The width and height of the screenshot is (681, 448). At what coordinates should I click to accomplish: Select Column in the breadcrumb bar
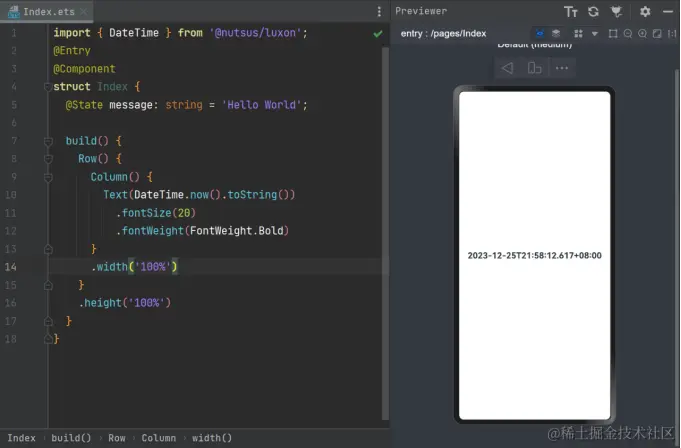click(159, 438)
